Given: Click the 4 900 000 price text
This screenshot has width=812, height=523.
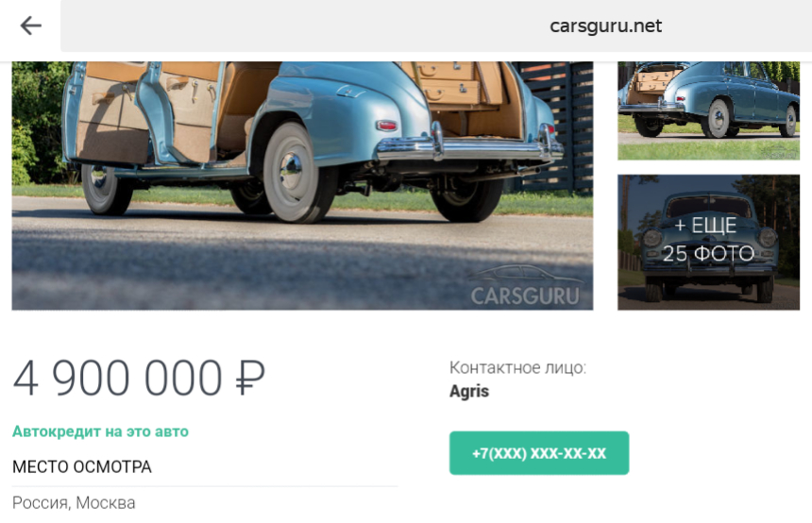Looking at the screenshot, I should (x=118, y=378).
